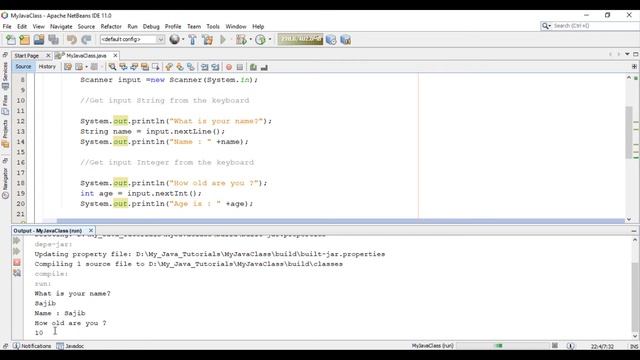Click Clean and Build broom icon

click(208, 40)
